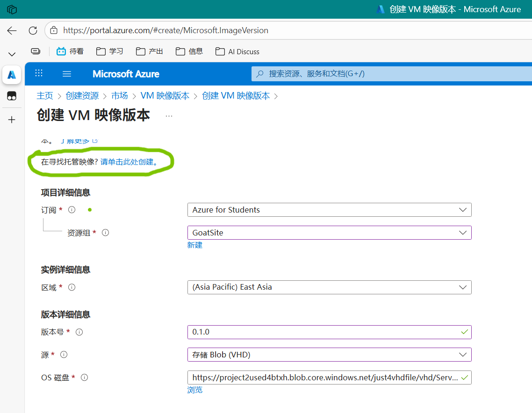Open the Azure hamburger navigation menu

pyautogui.click(x=67, y=74)
